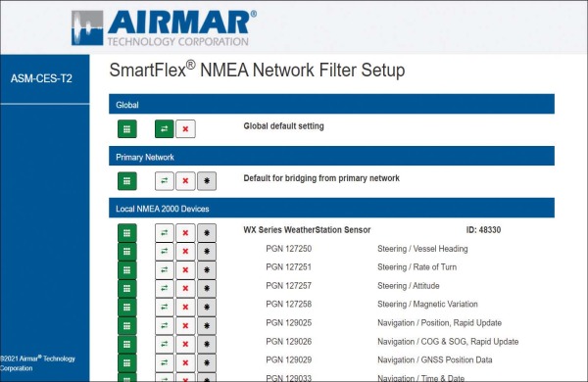
Task: Click red X for PGN 127258
Action: [x=185, y=307]
